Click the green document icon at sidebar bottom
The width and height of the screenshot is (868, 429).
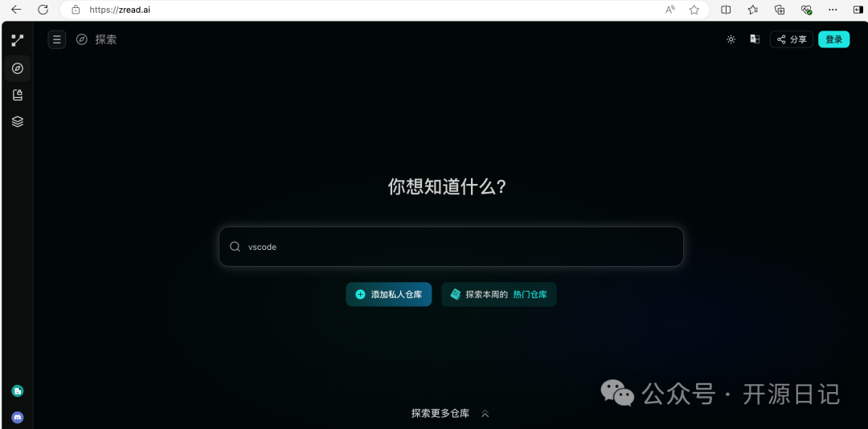(18, 390)
